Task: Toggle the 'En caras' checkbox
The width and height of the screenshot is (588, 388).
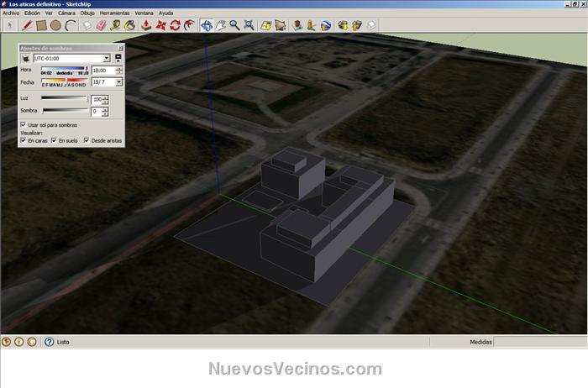Action: coord(23,140)
